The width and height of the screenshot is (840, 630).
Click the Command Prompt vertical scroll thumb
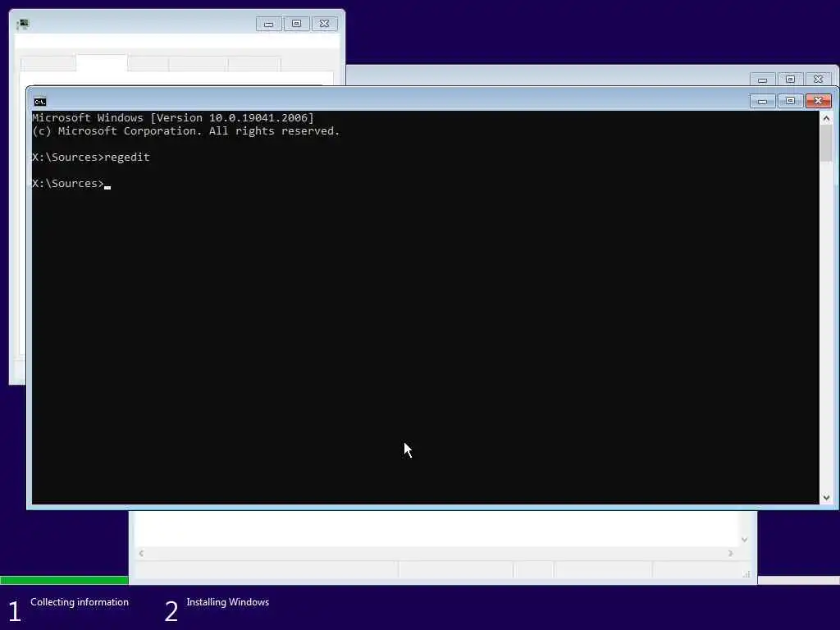(826, 143)
